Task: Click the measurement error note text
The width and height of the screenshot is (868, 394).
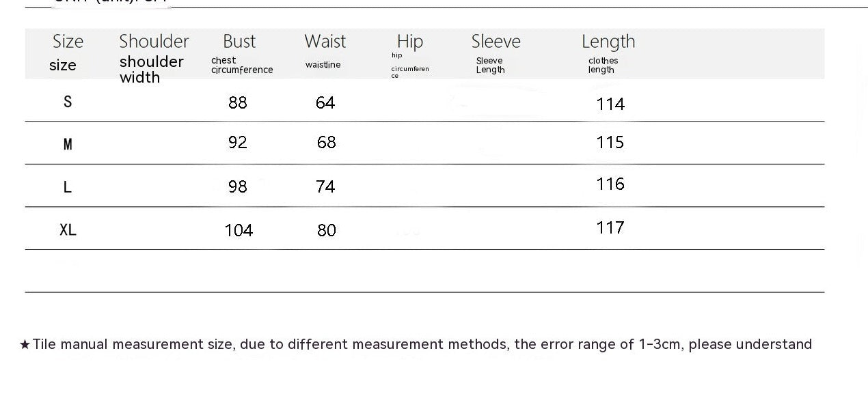Action: pyautogui.click(x=416, y=344)
